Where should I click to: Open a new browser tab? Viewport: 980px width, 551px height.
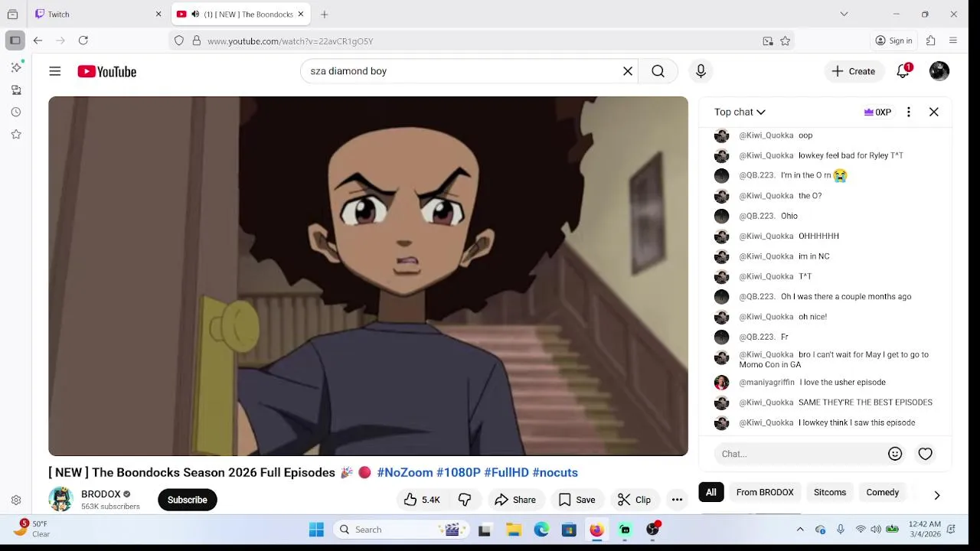click(325, 14)
